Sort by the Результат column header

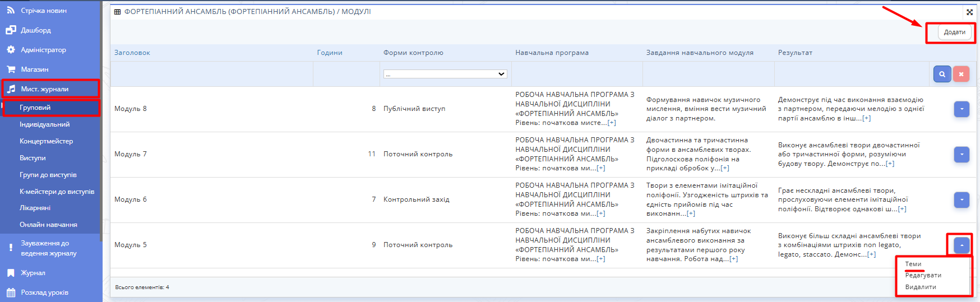click(x=795, y=53)
